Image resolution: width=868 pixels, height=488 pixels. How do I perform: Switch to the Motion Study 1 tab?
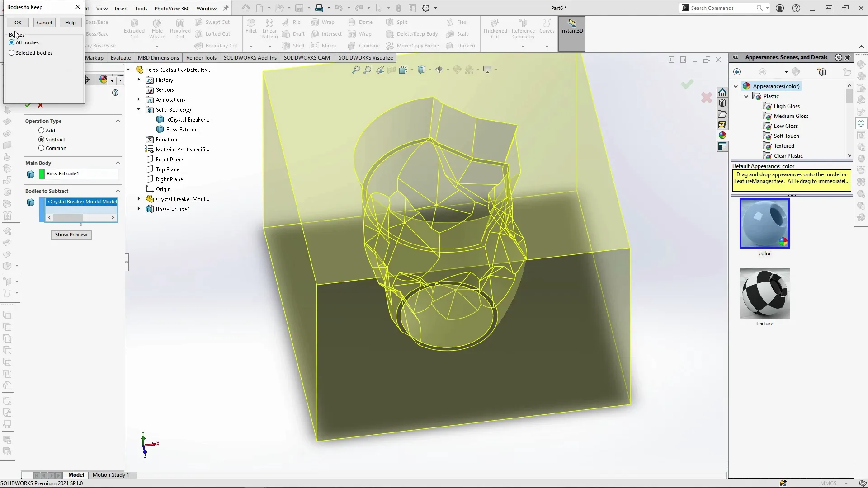tap(111, 474)
